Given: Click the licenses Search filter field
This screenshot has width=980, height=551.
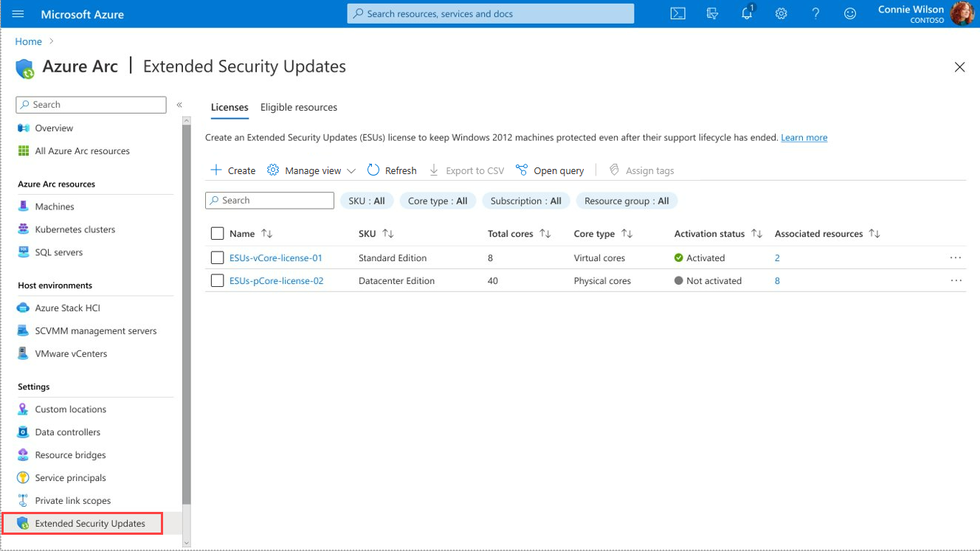Looking at the screenshot, I should click(x=270, y=200).
